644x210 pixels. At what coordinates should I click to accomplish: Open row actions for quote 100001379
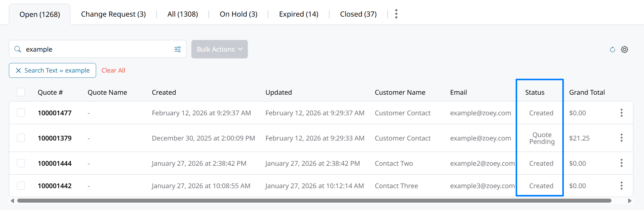pyautogui.click(x=621, y=138)
